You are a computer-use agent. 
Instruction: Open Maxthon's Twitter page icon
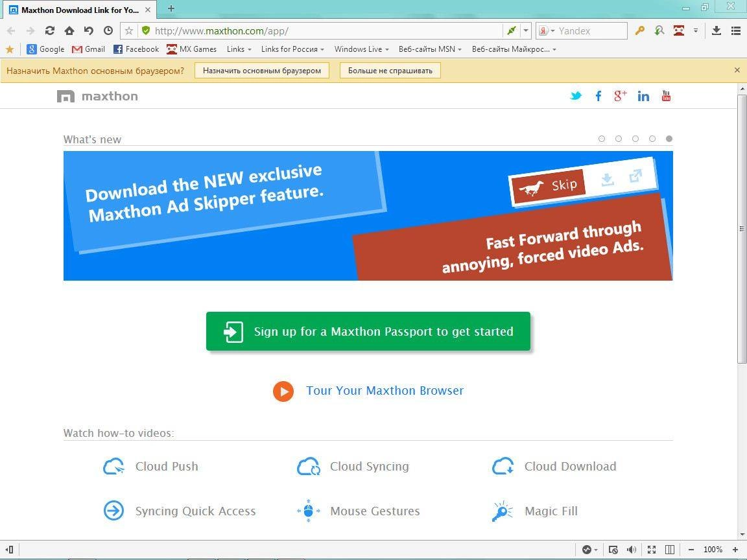tap(576, 96)
